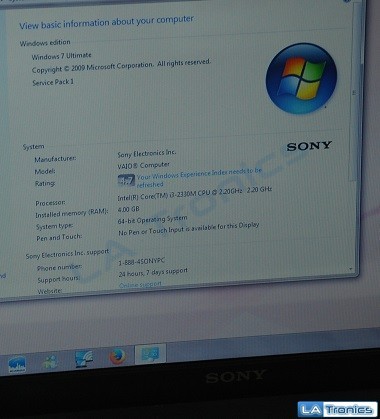Open Firefox from the taskbar
Image resolution: width=380 pixels, height=419 pixels.
point(118,357)
